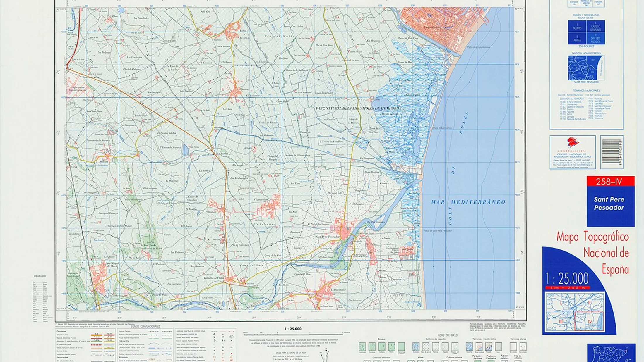Click the CNIG red brushstroke logo
Screen dimensions: 644x362
point(573,142)
